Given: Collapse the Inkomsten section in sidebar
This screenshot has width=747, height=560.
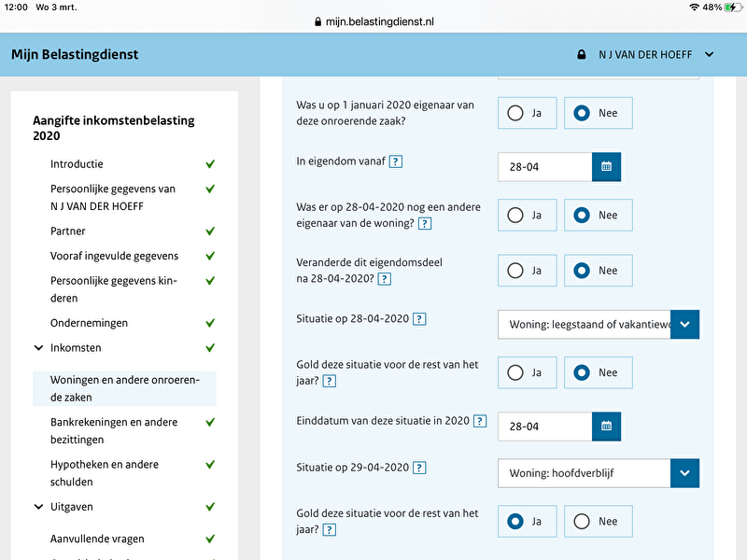Looking at the screenshot, I should click(x=39, y=348).
